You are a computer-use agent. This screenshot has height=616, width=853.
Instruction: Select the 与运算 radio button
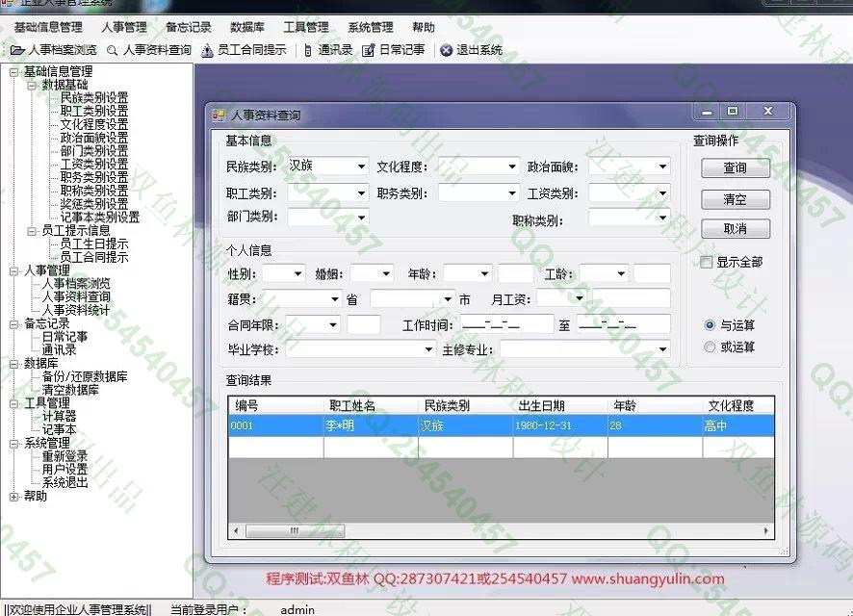coord(710,325)
